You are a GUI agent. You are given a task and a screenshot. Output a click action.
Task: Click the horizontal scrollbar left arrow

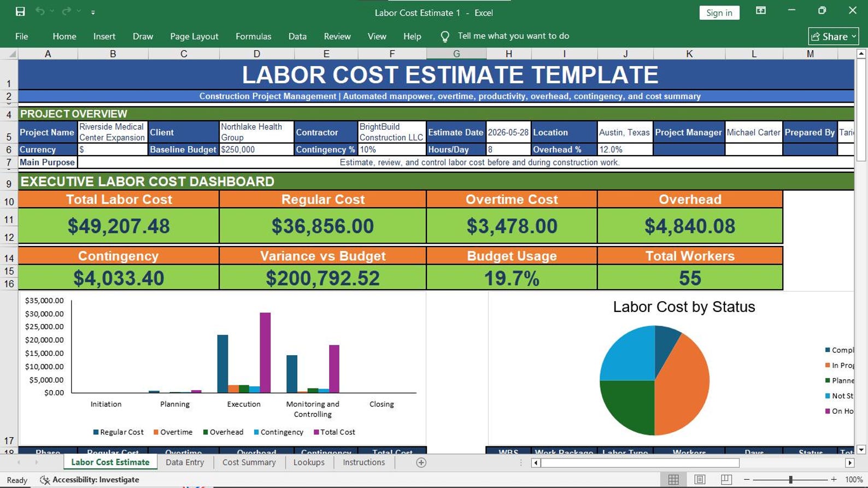[536, 463]
